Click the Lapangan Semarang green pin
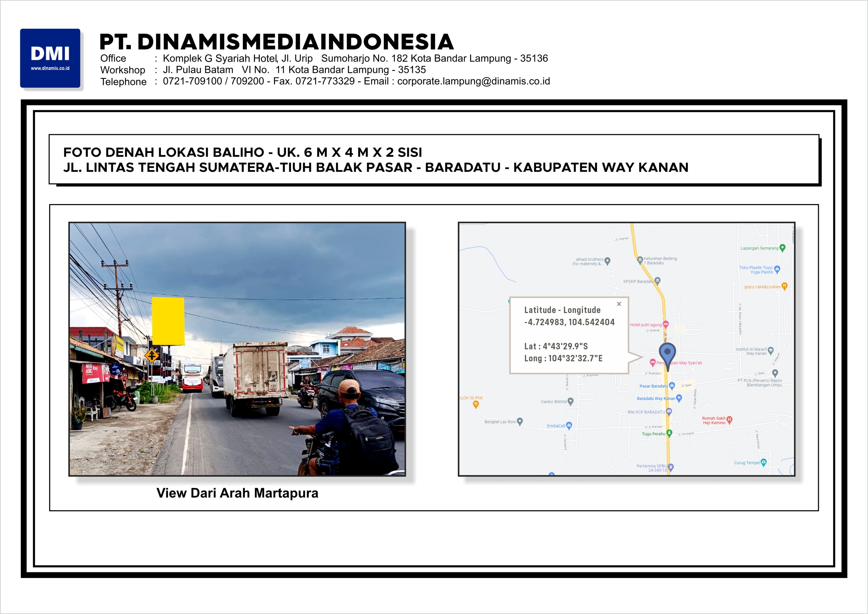Image resolution: width=868 pixels, height=614 pixels. coord(783,248)
